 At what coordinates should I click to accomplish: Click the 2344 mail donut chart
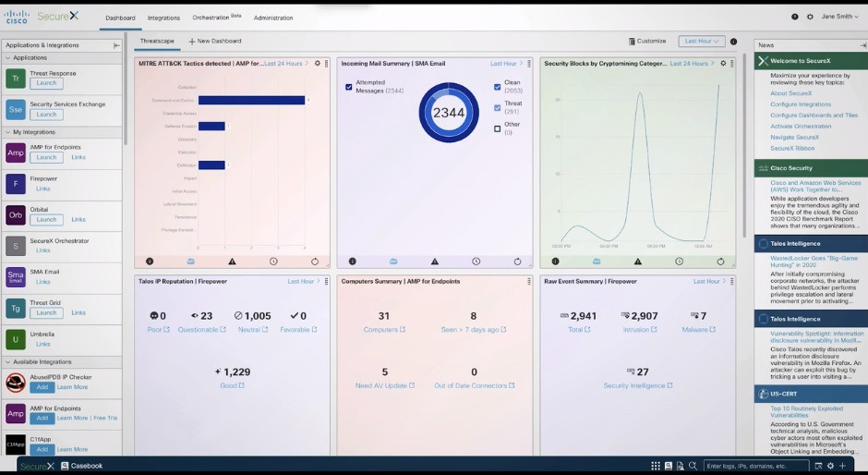[449, 113]
